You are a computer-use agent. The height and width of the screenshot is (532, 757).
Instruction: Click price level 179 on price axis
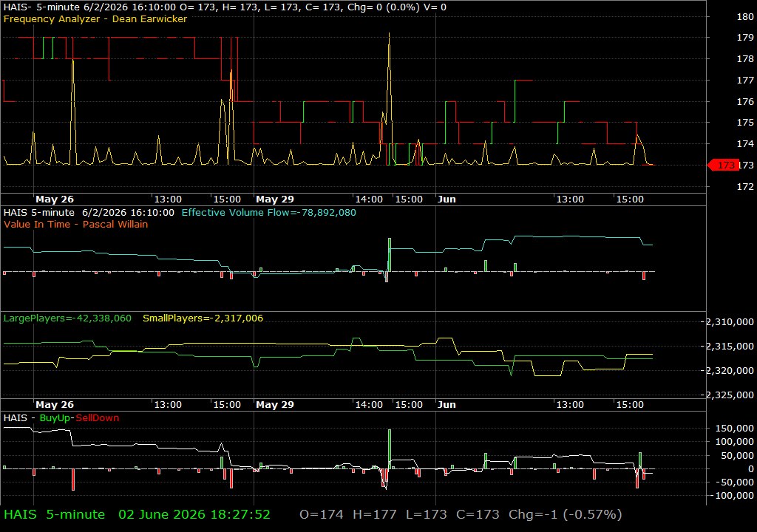(745, 37)
